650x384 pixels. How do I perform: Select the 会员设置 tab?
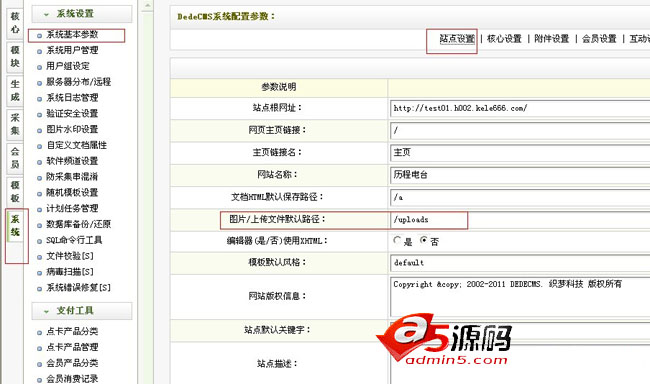point(599,39)
